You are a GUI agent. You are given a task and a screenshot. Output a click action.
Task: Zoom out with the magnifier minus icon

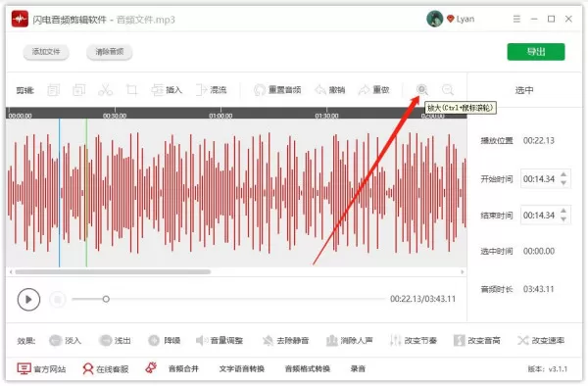tap(448, 89)
